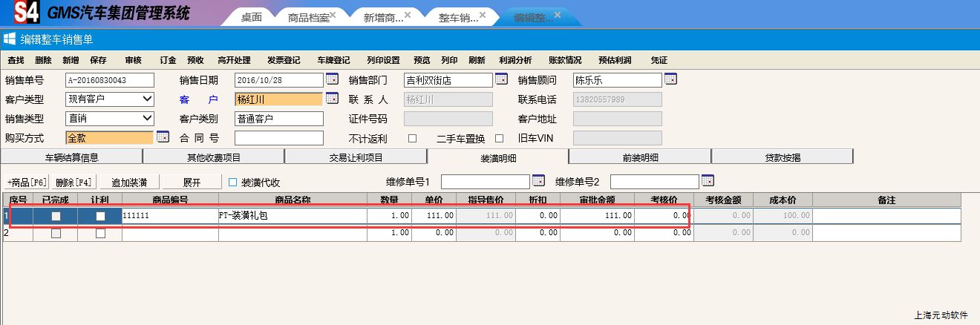Image resolution: width=980 pixels, height=325 pixels.
Task: Open lookup icon for 维修单号2
Action: click(708, 181)
